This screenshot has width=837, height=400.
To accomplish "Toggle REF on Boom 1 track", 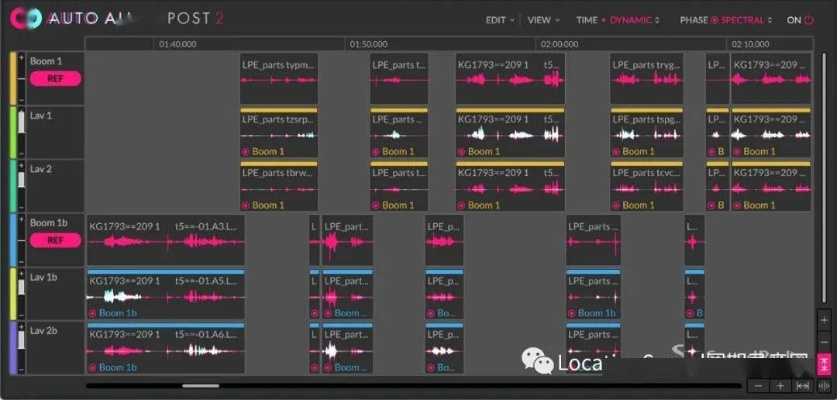I will (x=49, y=78).
